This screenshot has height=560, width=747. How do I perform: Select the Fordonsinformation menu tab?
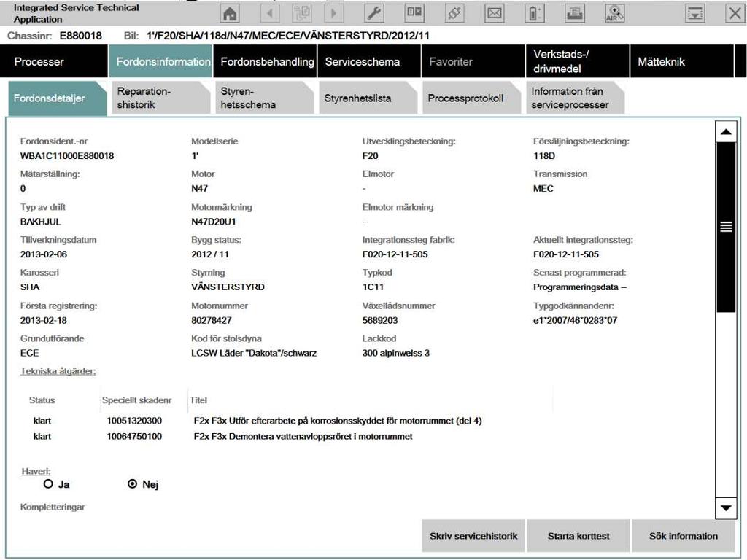click(160, 61)
